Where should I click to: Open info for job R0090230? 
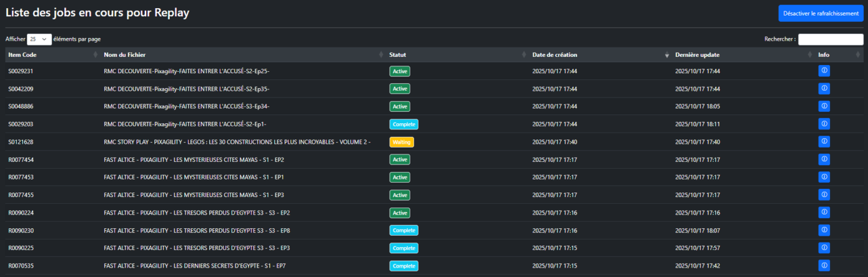click(824, 230)
